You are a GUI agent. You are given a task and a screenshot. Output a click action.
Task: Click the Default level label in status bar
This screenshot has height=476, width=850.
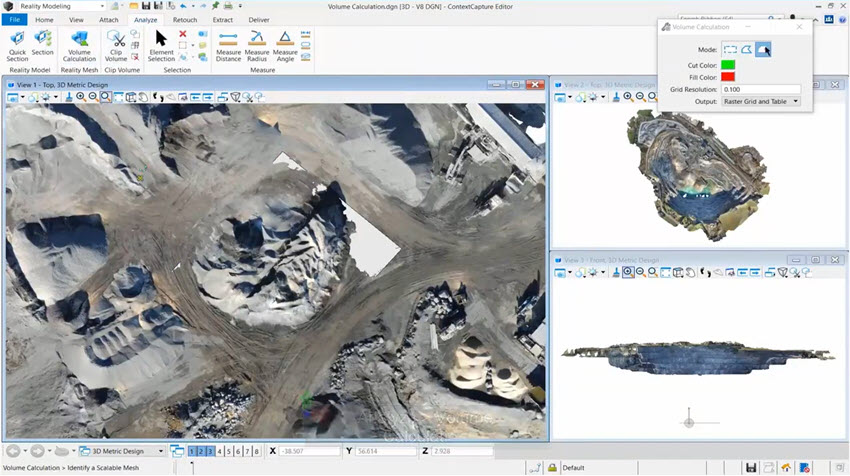[573, 468]
